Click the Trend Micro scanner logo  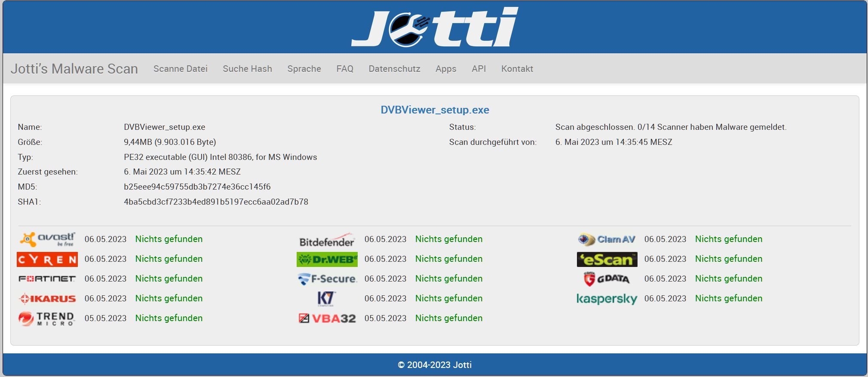[x=46, y=319]
